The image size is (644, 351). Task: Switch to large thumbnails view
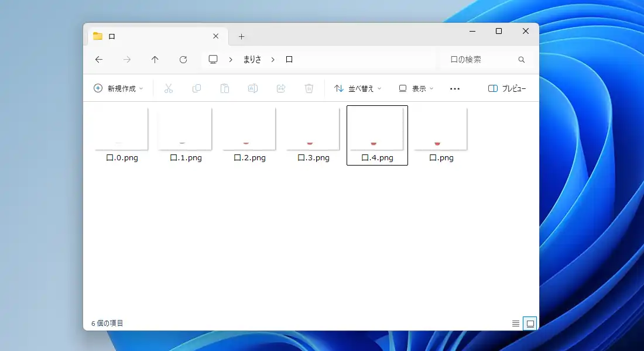pos(530,324)
